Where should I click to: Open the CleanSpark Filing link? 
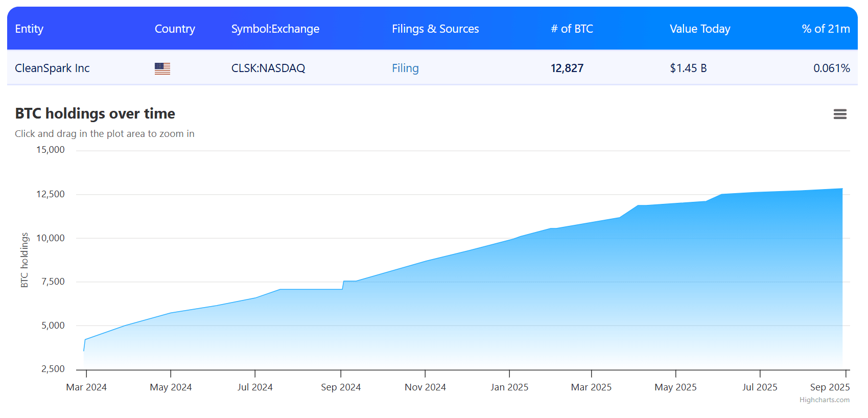coord(405,68)
